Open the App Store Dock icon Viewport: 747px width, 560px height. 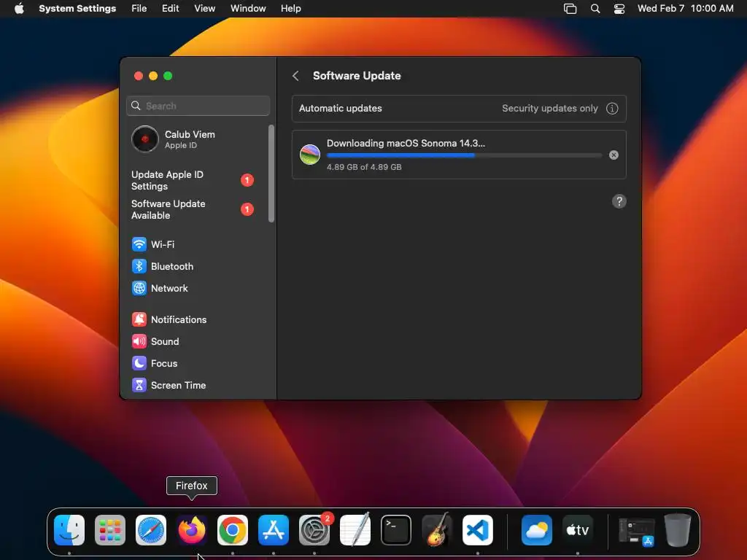pyautogui.click(x=274, y=530)
